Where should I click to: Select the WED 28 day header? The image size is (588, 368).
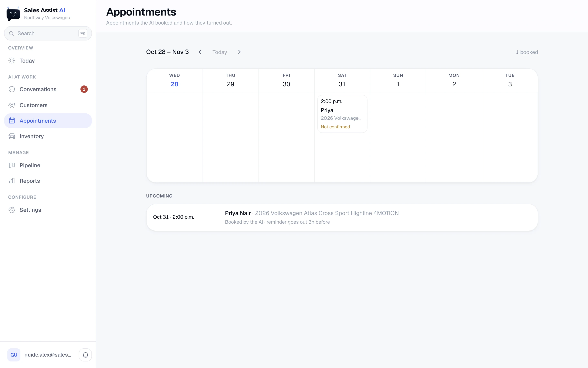click(174, 80)
